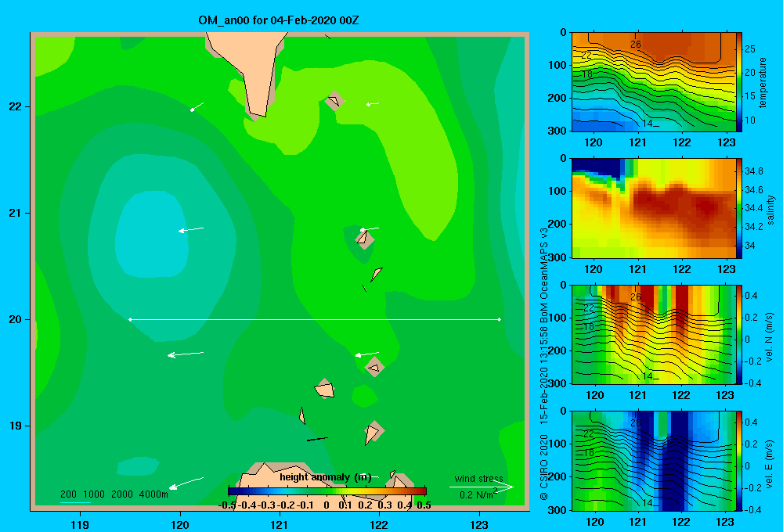Click depth label '300' on salinity panel axis
This screenshot has width=783, height=532.
557,257
